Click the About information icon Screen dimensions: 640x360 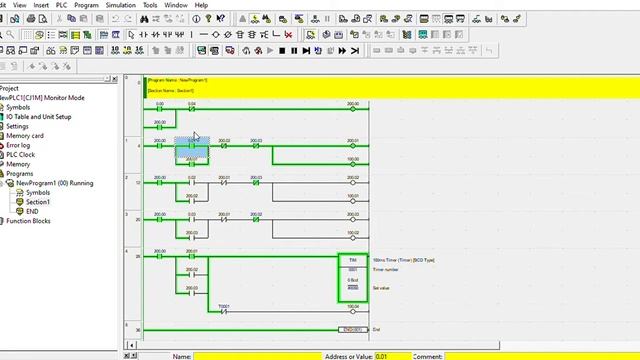196,19
